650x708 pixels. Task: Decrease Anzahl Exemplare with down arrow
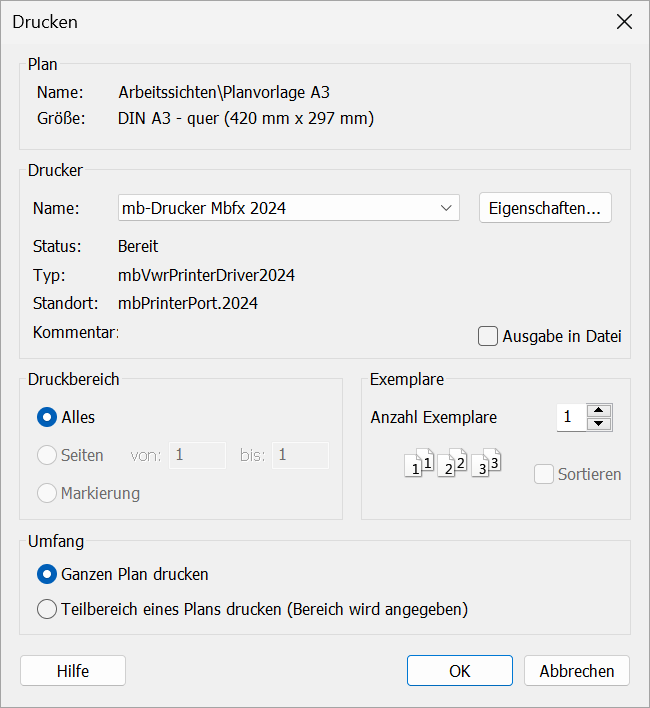point(599,424)
